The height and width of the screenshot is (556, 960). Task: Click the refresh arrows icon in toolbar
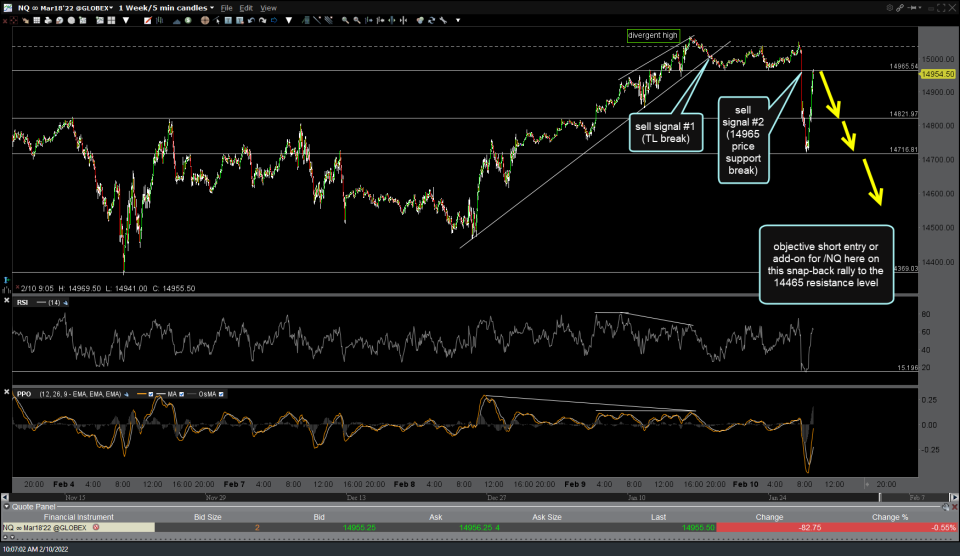tap(432, 20)
